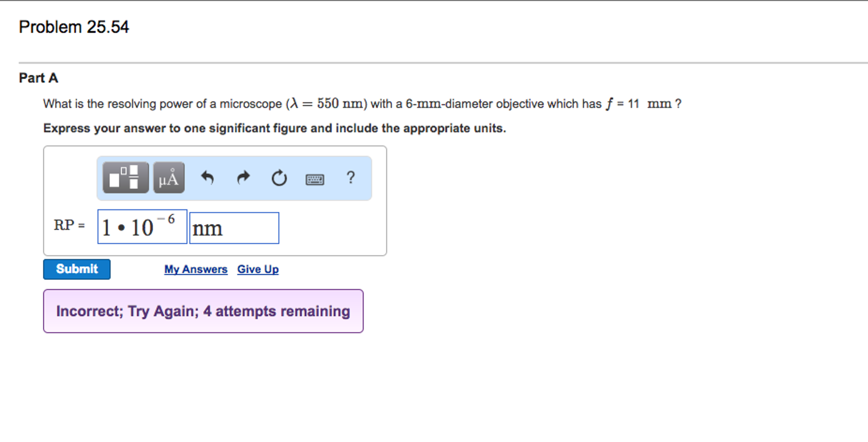Click the Submit button
This screenshot has height=442, width=868.
click(77, 269)
